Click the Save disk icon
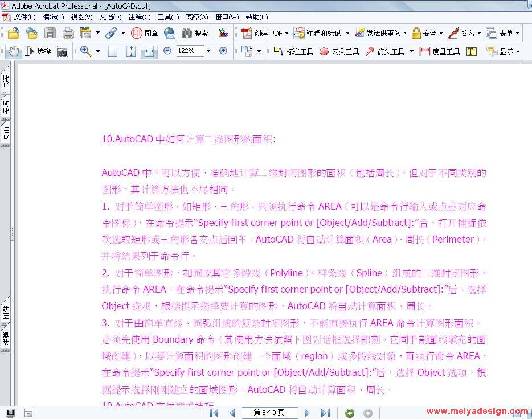532x419 pixels. [50, 33]
